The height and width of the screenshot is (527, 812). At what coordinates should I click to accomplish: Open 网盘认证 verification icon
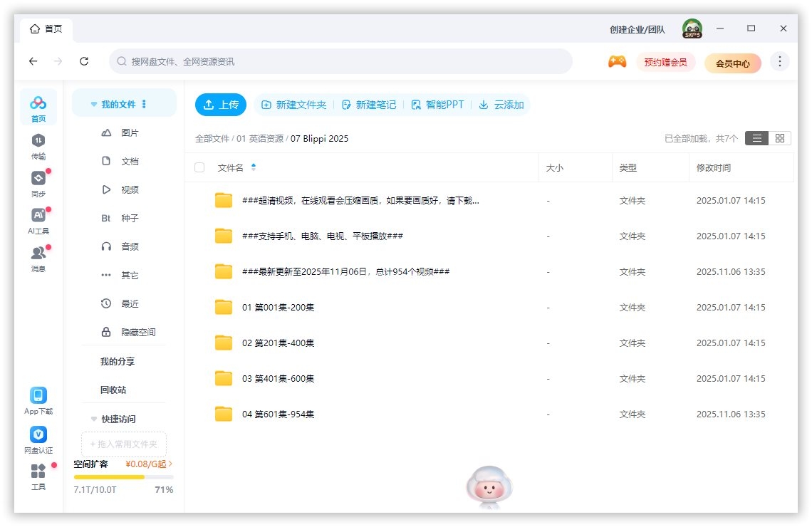38,435
